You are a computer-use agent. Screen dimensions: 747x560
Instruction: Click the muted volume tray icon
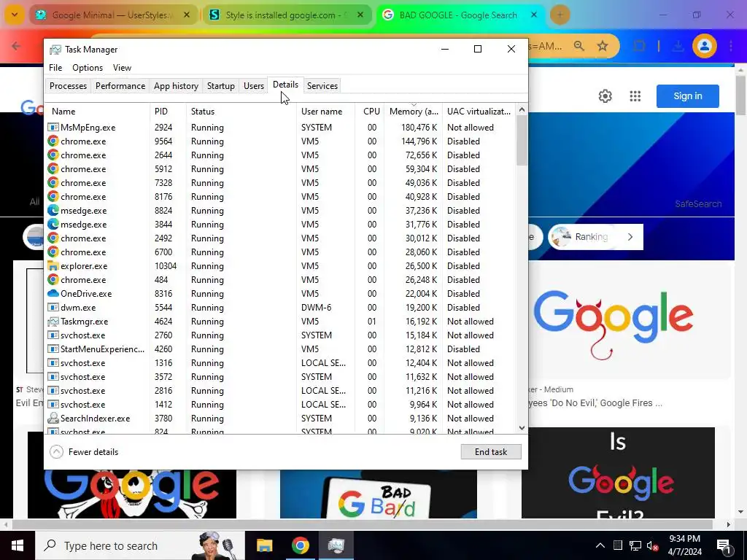[653, 546]
